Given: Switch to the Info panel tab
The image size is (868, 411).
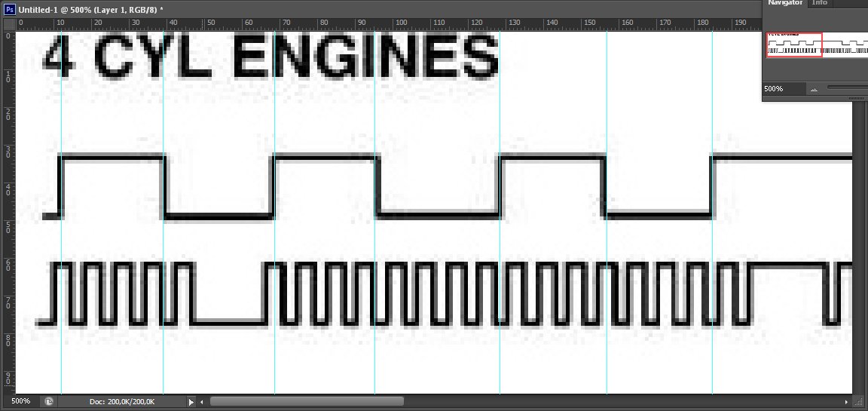Looking at the screenshot, I should click(819, 3).
